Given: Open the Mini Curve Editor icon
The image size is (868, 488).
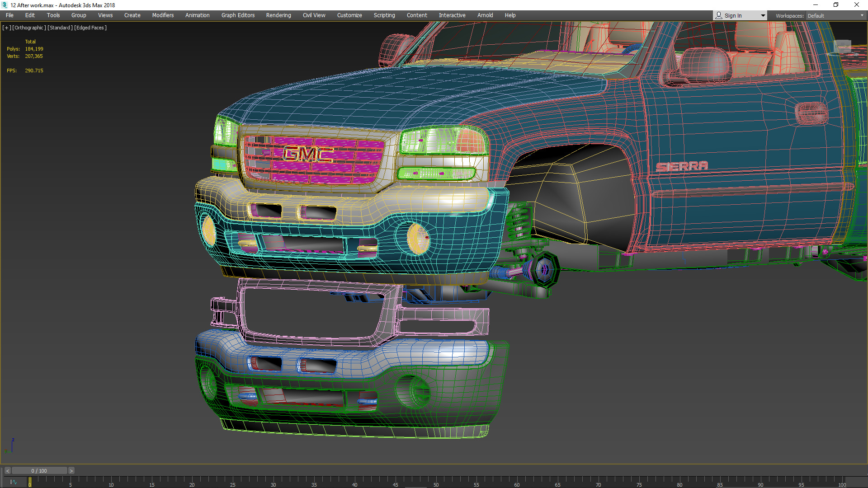Looking at the screenshot, I should 13,482.
